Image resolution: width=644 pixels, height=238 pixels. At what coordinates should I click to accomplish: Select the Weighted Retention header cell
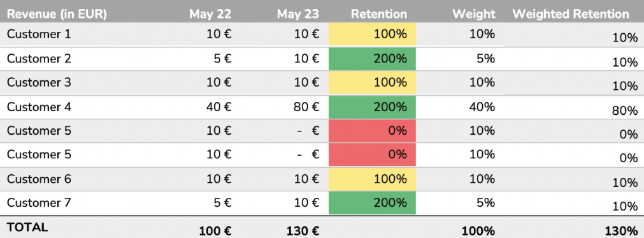tap(571, 15)
